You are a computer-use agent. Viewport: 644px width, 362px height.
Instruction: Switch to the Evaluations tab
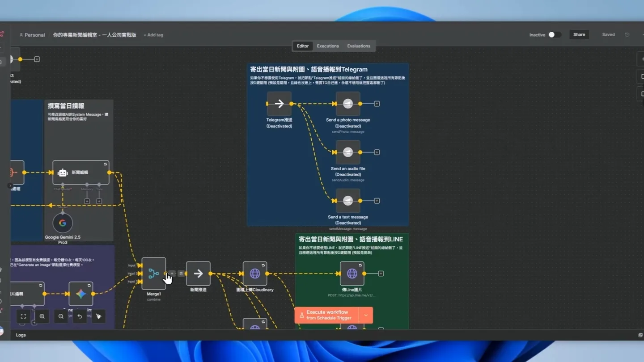(x=359, y=46)
